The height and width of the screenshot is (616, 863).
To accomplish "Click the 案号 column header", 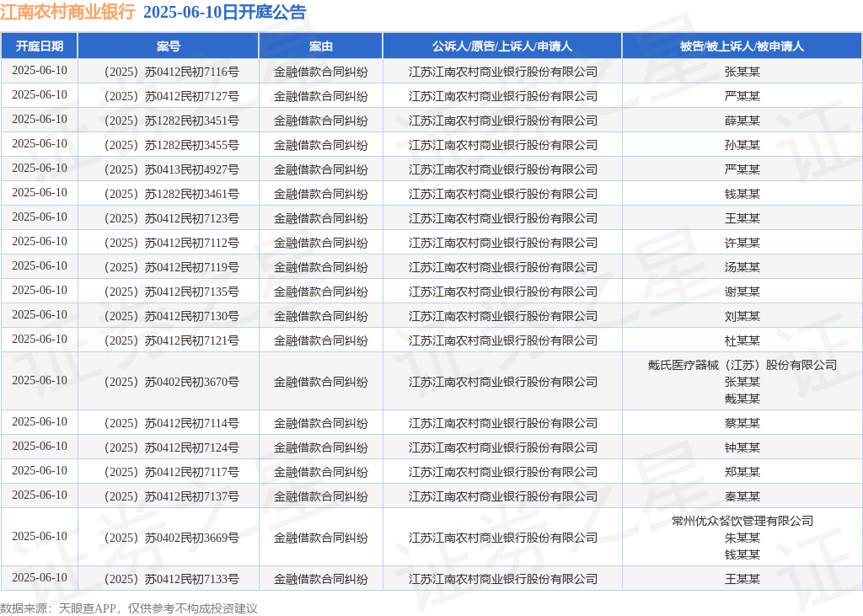I will point(169,46).
